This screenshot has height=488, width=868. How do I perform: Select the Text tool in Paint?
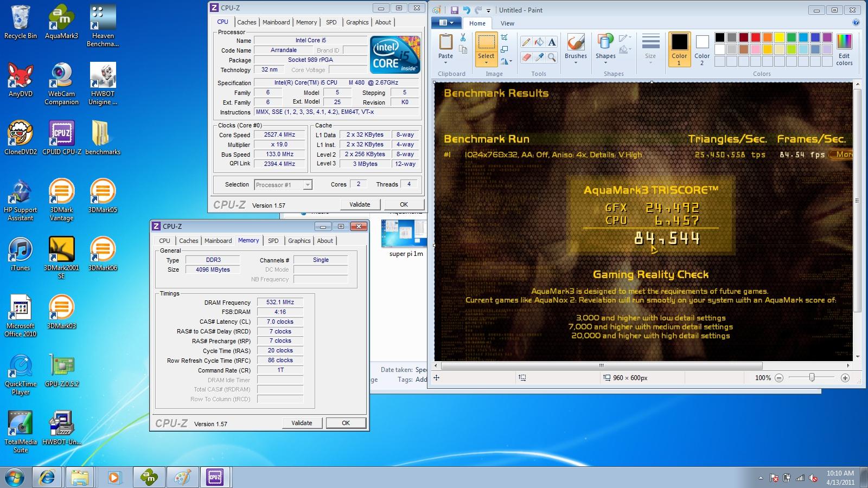552,42
